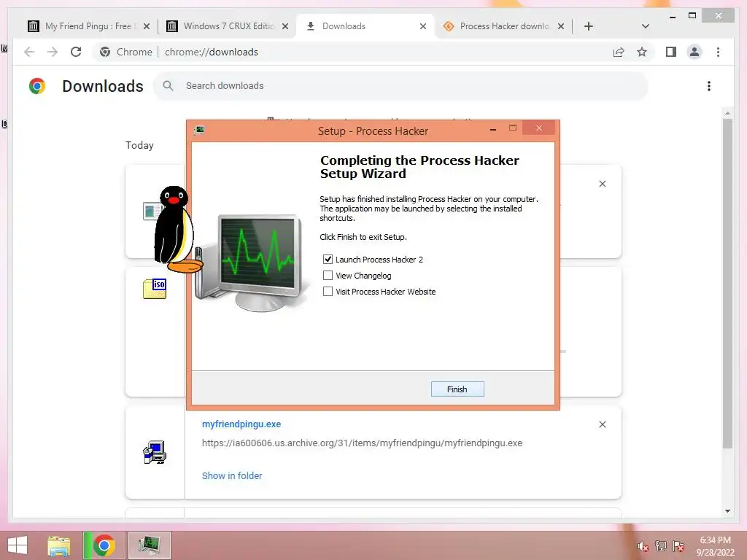The image size is (747, 560).
Task: Open a new Chrome tab
Action: (x=589, y=26)
